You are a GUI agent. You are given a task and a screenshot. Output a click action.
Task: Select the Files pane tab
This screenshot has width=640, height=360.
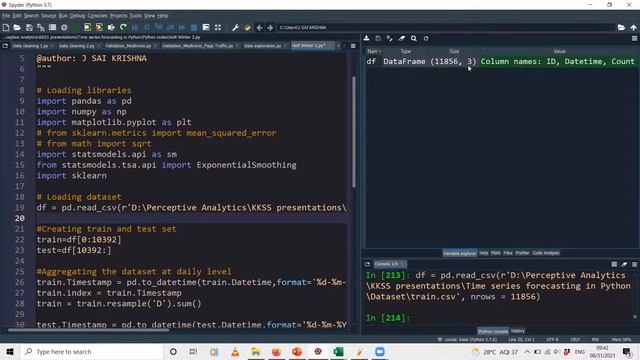point(508,253)
